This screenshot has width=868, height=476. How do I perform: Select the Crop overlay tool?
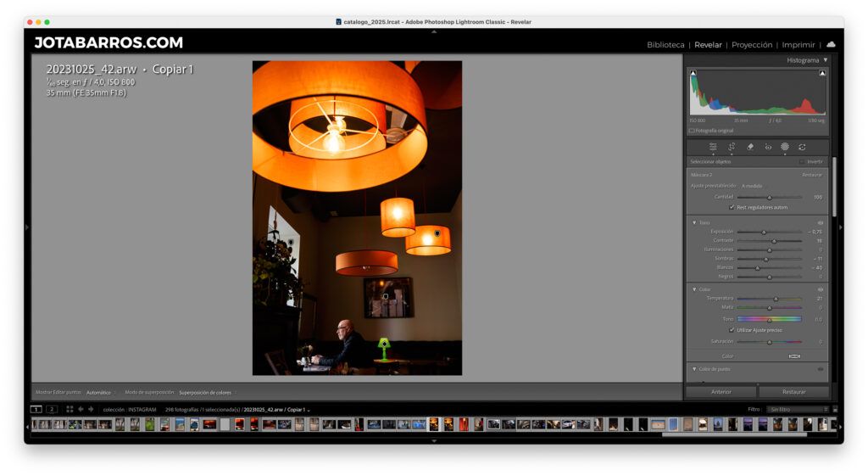click(x=732, y=147)
